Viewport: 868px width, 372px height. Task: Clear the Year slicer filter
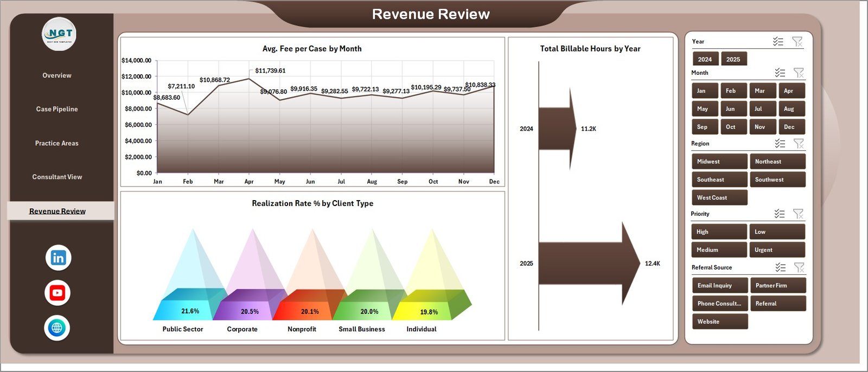coord(797,41)
